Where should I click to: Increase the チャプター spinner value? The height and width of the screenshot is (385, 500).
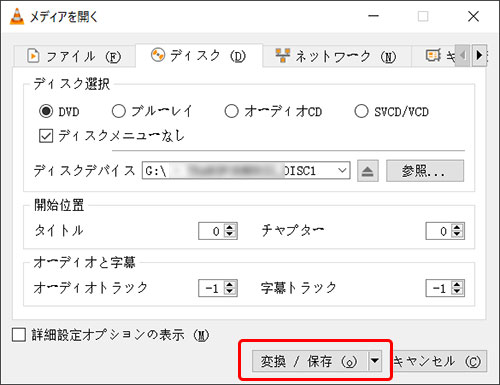coord(457,227)
